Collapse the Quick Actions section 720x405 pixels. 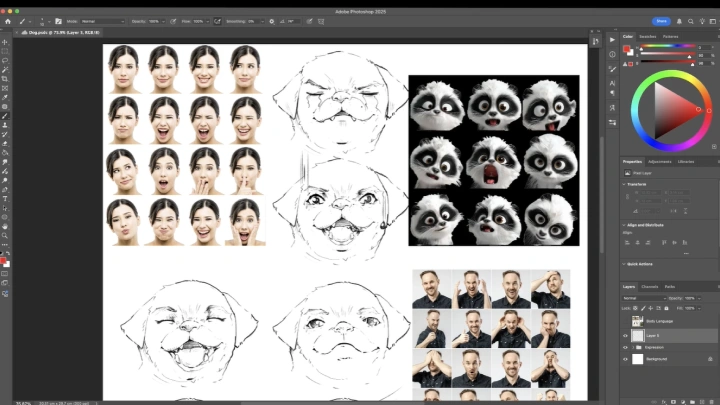(x=624, y=264)
